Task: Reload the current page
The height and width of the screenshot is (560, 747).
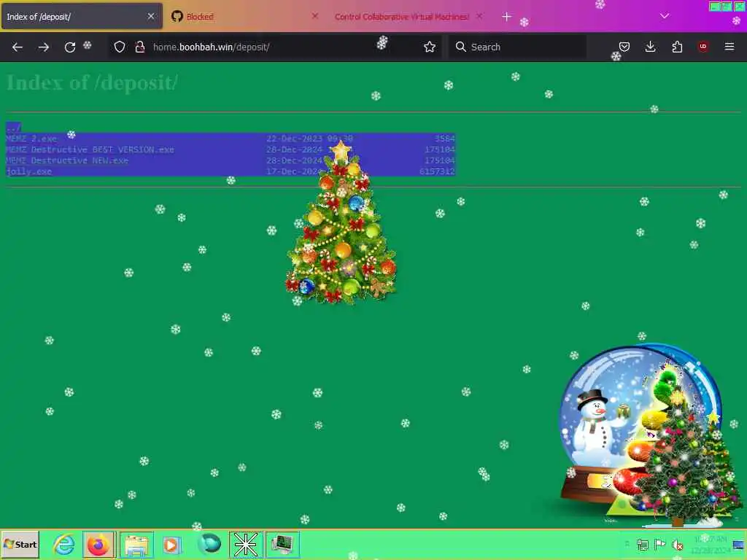Action: (x=70, y=47)
